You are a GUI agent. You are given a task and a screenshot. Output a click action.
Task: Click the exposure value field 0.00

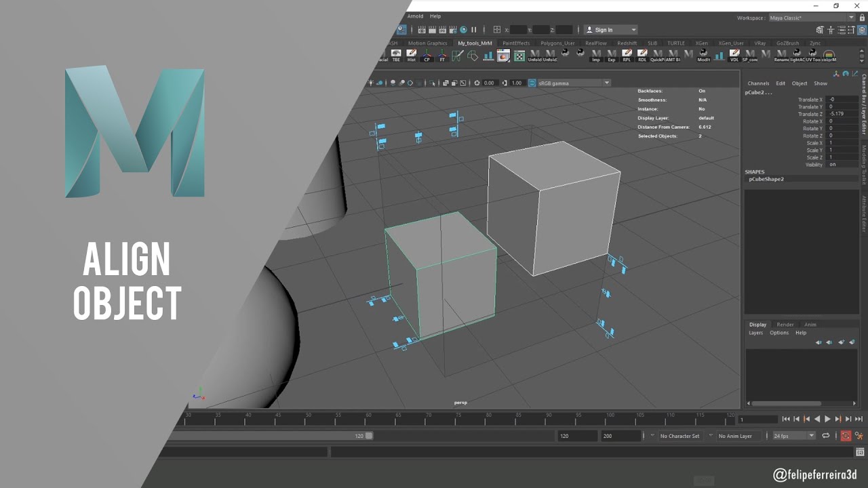490,83
